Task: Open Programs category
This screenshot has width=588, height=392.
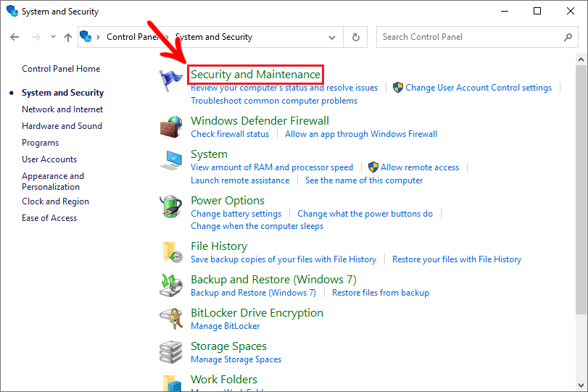Action: (40, 143)
